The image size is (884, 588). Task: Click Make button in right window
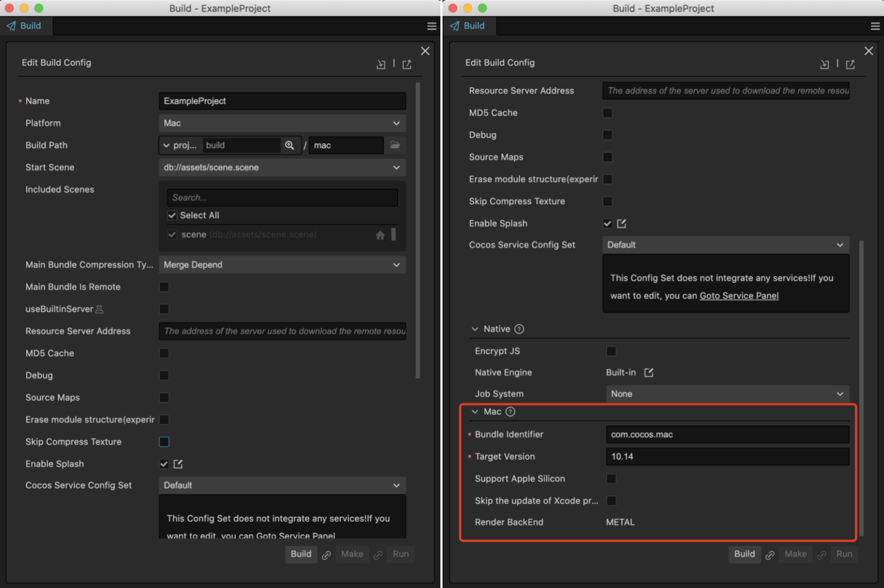(796, 554)
